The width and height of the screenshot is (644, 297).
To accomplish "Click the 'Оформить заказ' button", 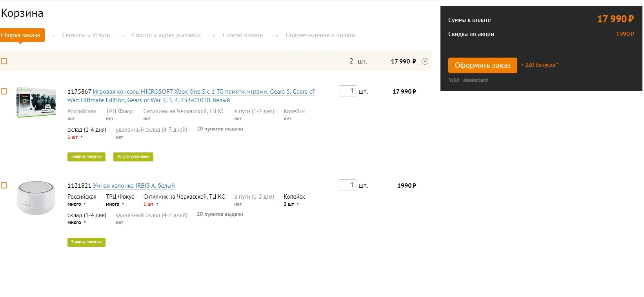I will (483, 65).
